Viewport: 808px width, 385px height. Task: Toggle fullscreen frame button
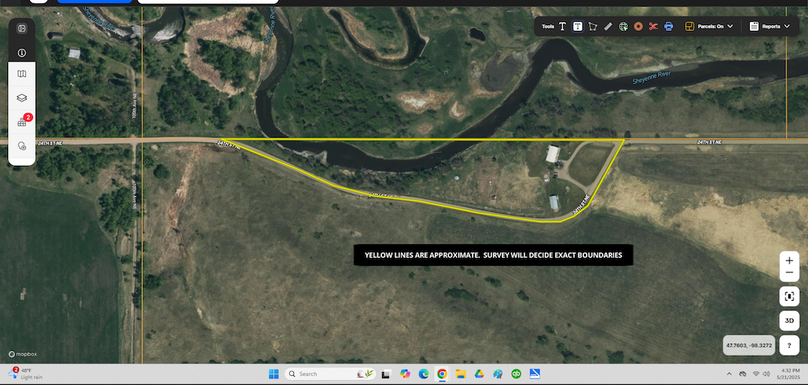789,296
